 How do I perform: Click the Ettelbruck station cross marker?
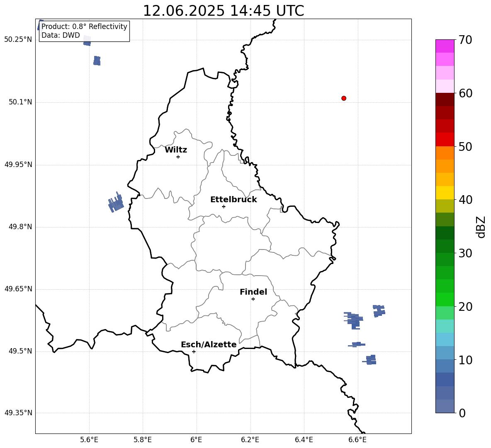224,206
